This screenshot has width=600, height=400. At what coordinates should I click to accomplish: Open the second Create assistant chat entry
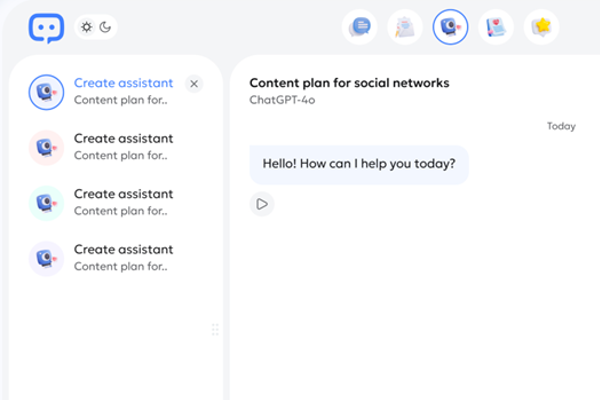pos(122,146)
